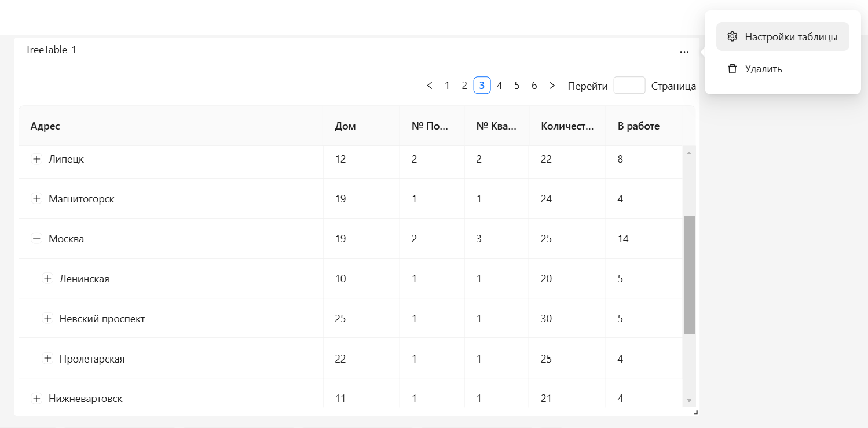The image size is (868, 428).
Task: Expand the Пролетарская row
Action: pos(47,359)
